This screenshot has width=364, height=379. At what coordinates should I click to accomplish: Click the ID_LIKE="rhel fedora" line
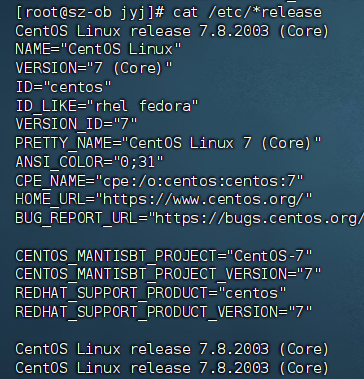coord(107,106)
